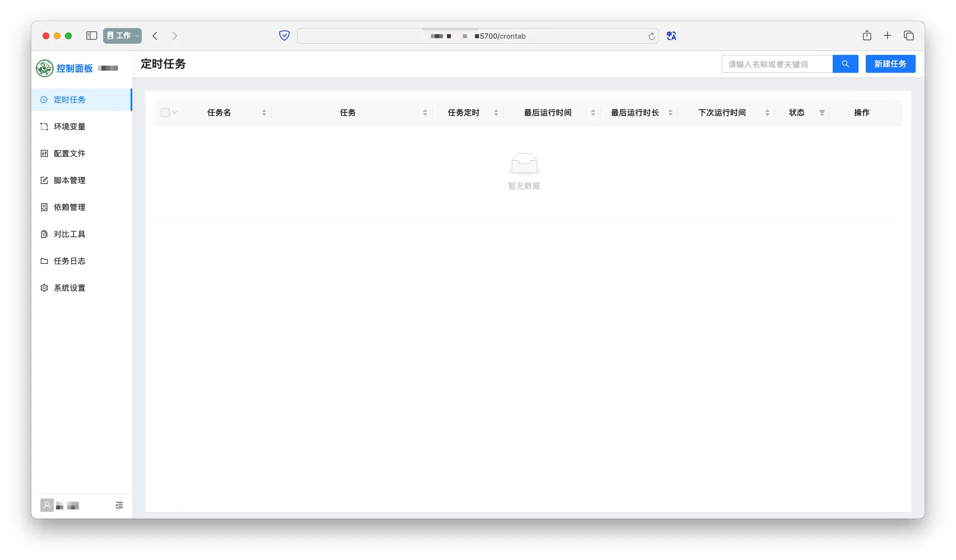Click the status column filter icon
This screenshot has width=956, height=560.
click(822, 113)
